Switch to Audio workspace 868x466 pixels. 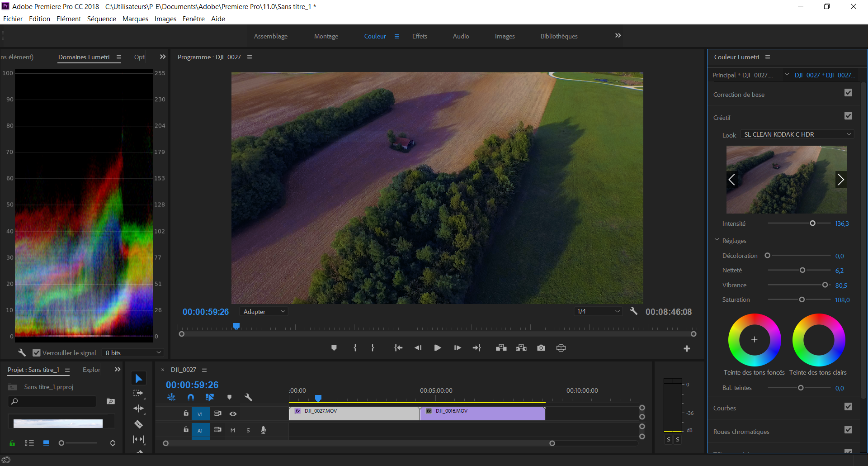point(461,36)
